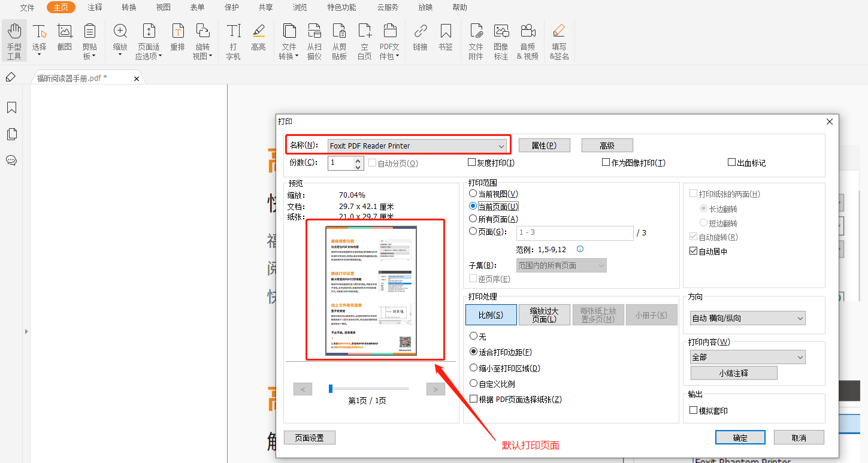Switch to the 注释 ribbon tab

coord(95,8)
